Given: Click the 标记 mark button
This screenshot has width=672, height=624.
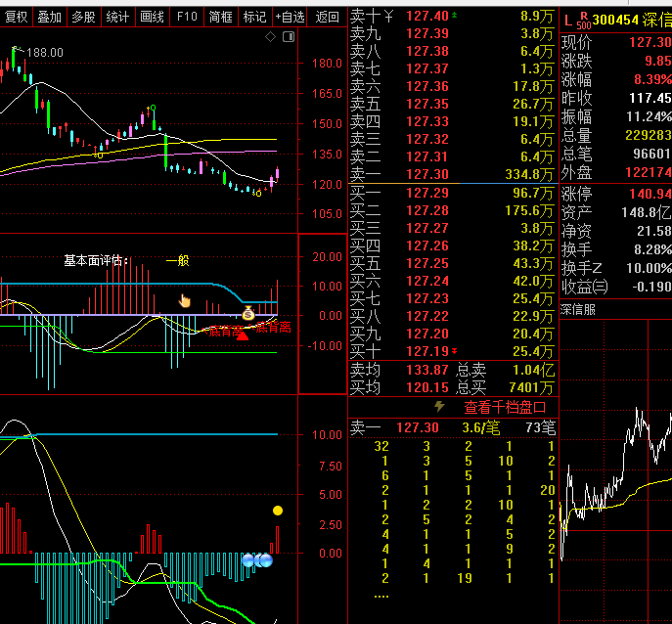Looking at the screenshot, I should [x=254, y=17].
